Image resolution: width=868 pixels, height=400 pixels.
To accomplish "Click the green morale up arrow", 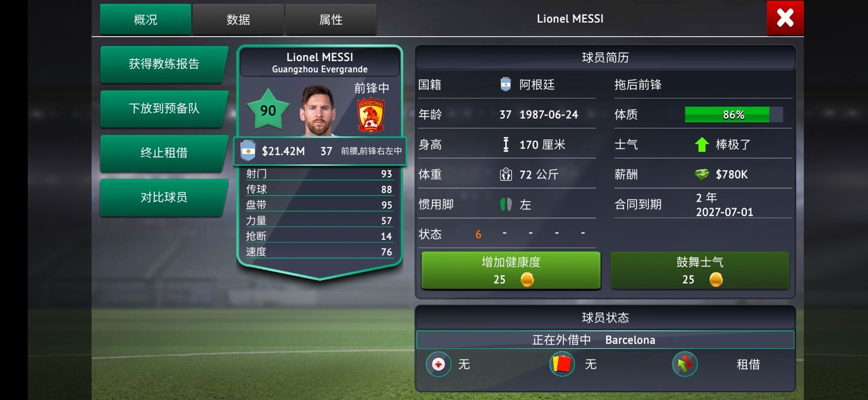I will point(702,144).
